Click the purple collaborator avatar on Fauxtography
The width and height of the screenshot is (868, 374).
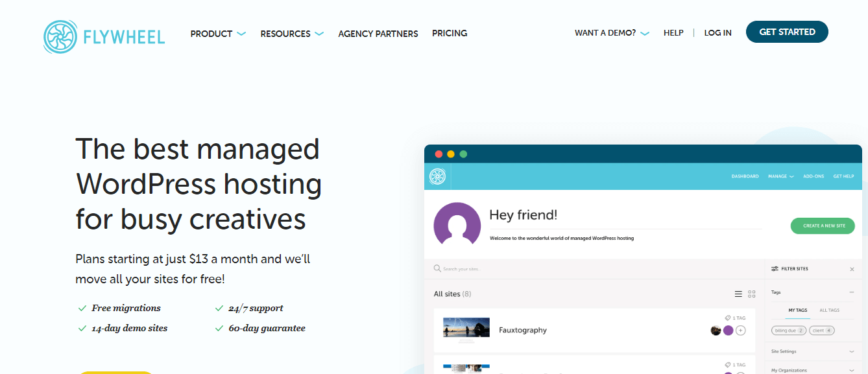[x=728, y=331]
